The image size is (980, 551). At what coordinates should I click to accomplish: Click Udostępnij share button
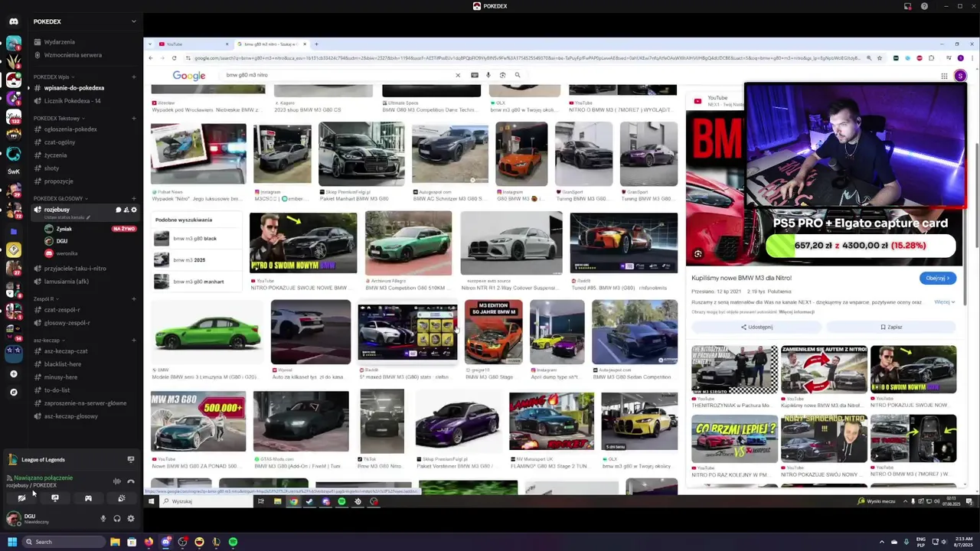[756, 327]
